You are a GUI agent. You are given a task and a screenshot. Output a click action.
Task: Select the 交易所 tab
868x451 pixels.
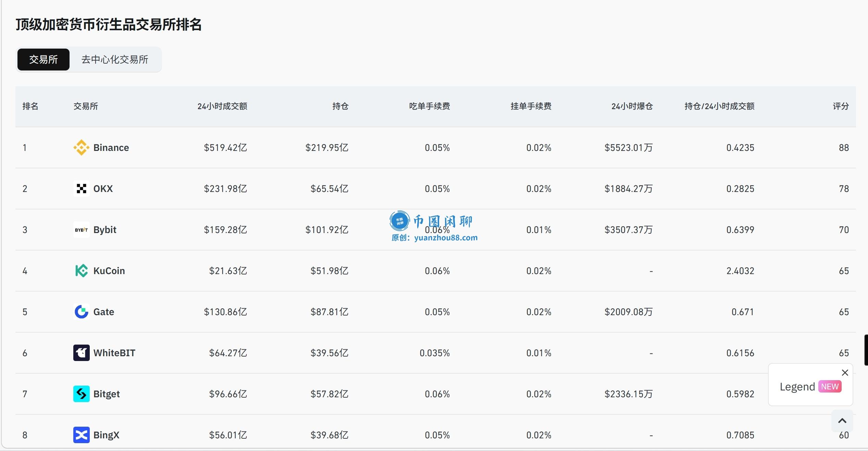tap(44, 60)
